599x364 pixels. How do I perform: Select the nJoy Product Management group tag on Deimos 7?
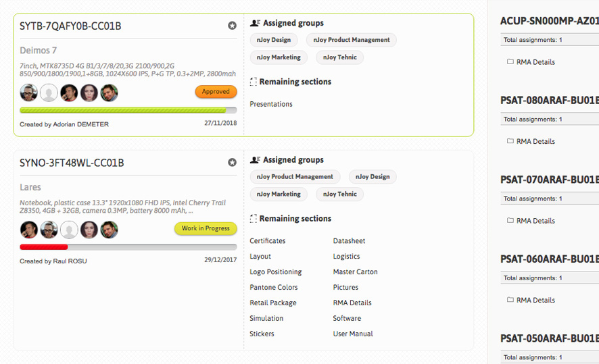352,40
